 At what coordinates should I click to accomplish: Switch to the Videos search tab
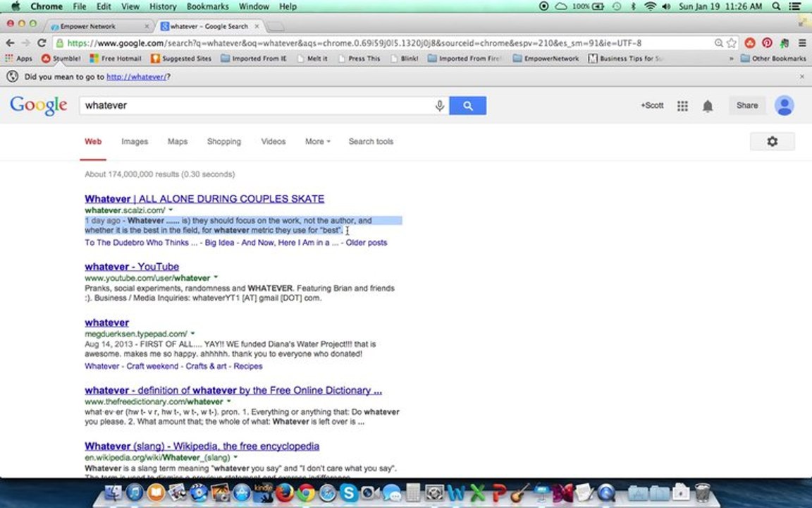coord(273,142)
